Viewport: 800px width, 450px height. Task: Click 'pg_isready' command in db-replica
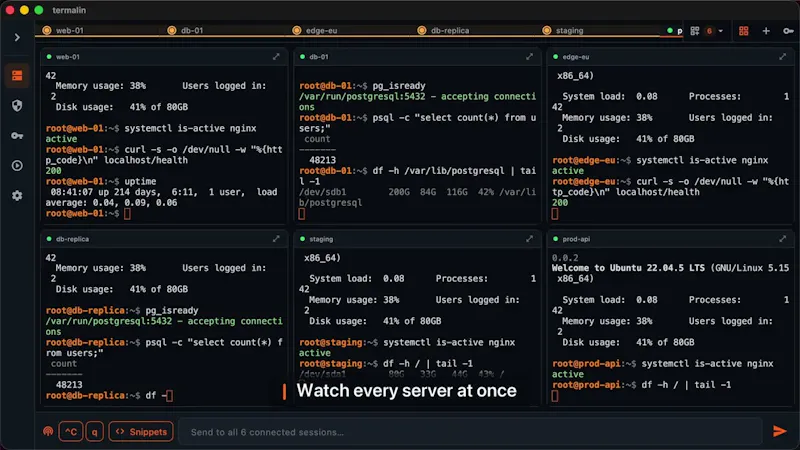click(172, 310)
